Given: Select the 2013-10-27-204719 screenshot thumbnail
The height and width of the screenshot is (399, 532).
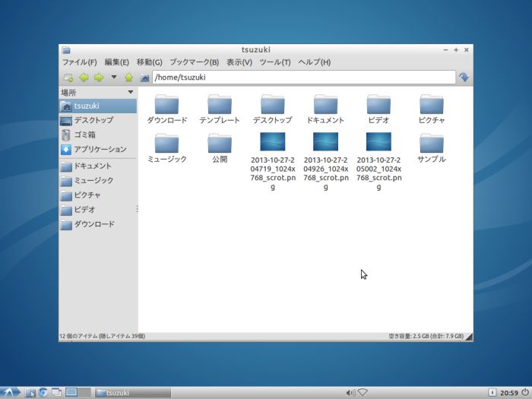Looking at the screenshot, I should [x=272, y=142].
